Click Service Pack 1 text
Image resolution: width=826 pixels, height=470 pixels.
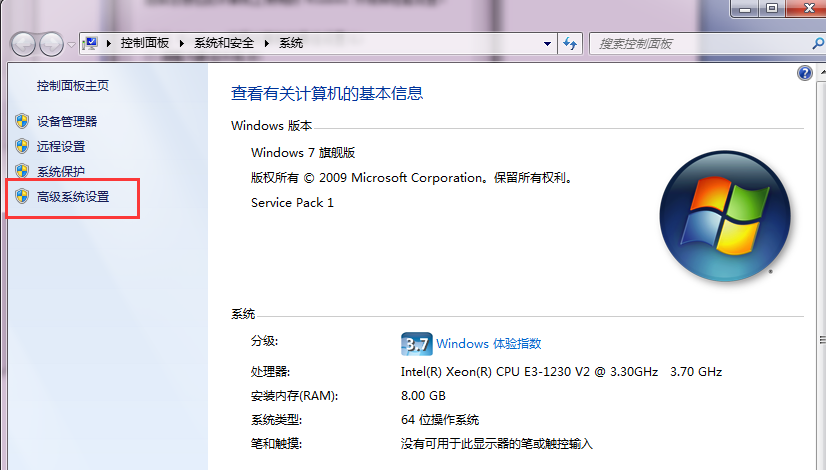pos(292,203)
